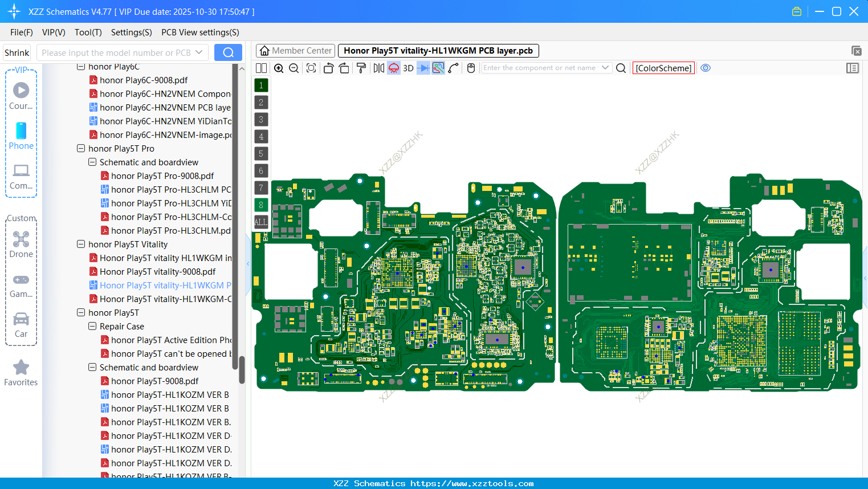Open the VIP(V) menu
The width and height of the screenshot is (868, 489).
[x=54, y=32]
